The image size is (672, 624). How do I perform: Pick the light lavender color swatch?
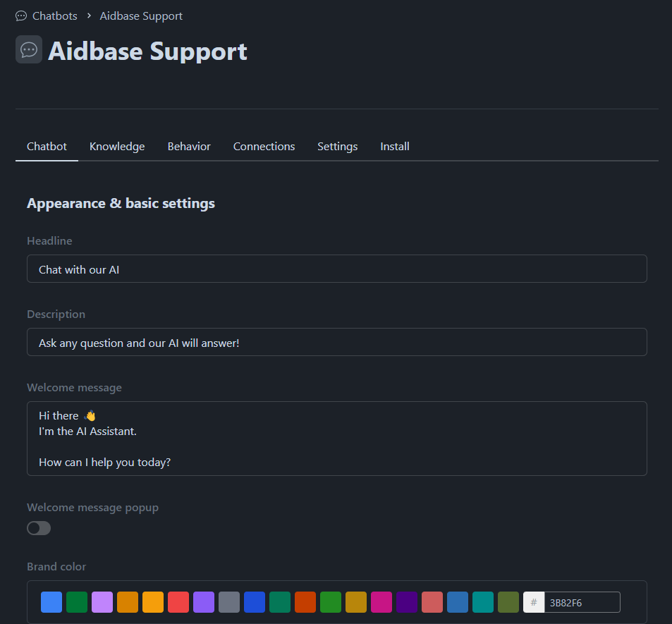point(102,602)
